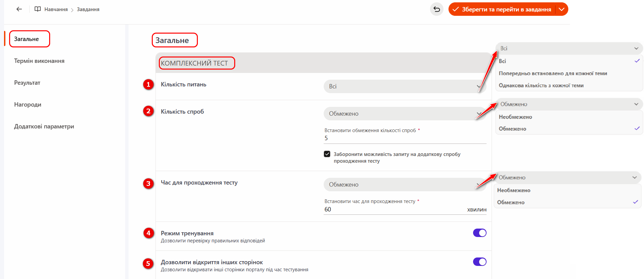The width and height of the screenshot is (644, 279).
Task: Expand Кількість питань dropdown
Action: tap(404, 86)
